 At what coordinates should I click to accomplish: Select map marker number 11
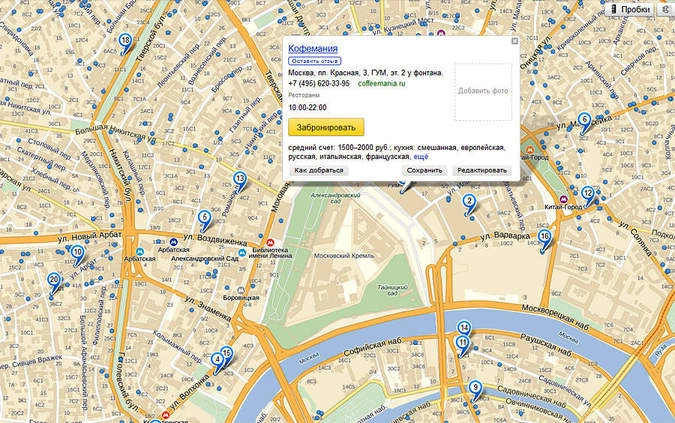[462, 343]
